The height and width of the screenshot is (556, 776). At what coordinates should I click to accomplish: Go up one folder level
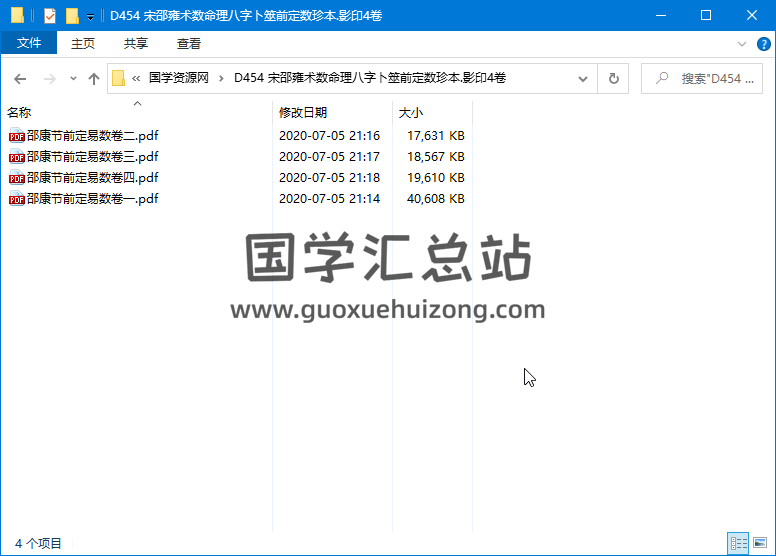(94, 79)
